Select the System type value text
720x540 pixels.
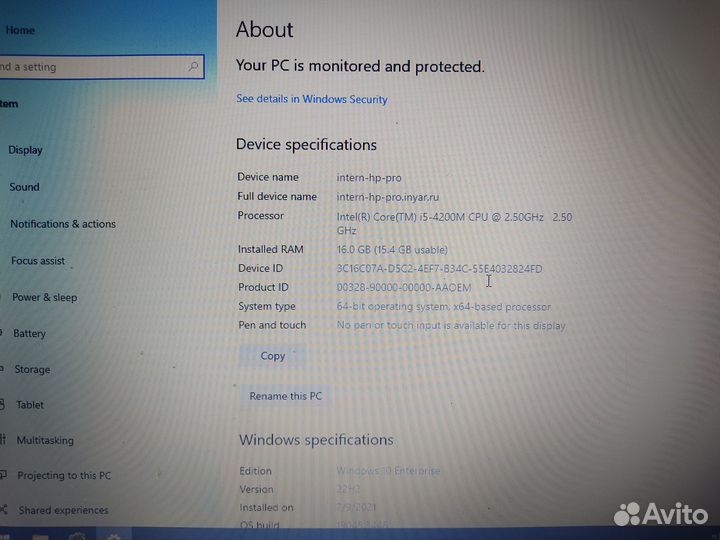(x=444, y=307)
